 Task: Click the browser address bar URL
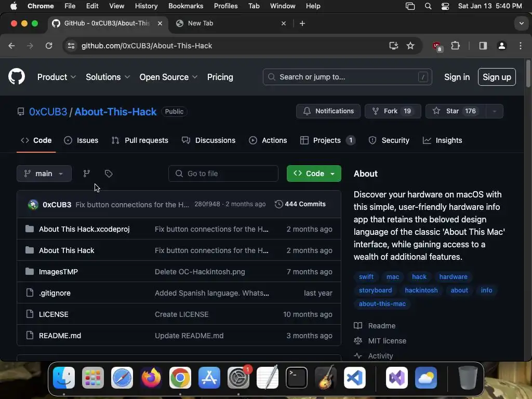click(x=147, y=46)
